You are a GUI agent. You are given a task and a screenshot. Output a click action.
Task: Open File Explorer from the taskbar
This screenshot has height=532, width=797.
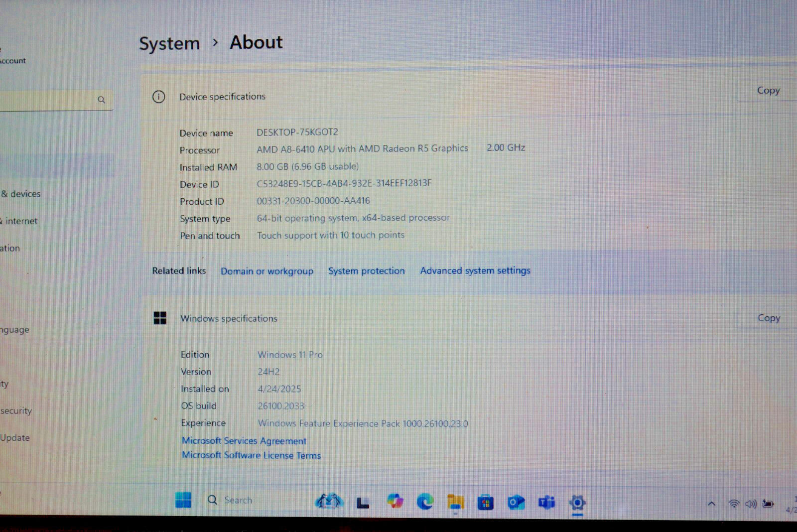[455, 502]
